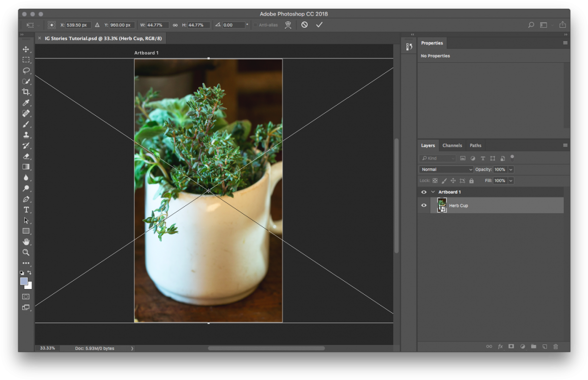Select the Lasso tool

(x=26, y=71)
